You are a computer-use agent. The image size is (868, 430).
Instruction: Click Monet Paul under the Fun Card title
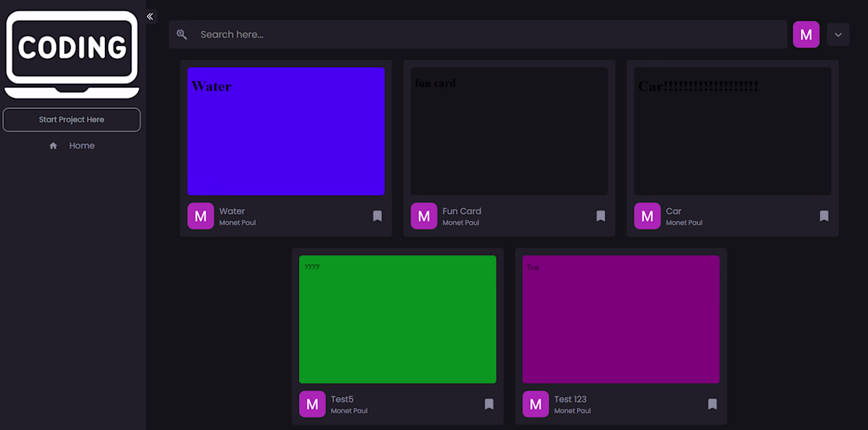click(x=461, y=223)
